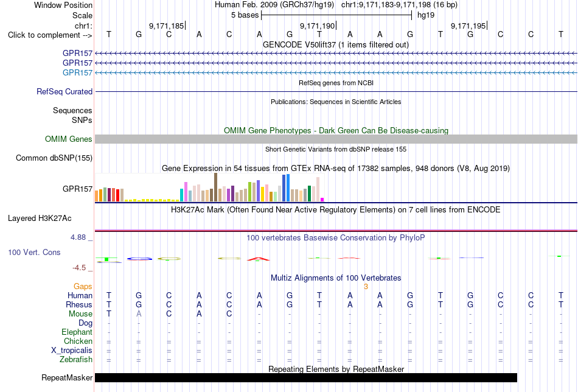The width and height of the screenshot is (578, 392).
Task: Click the gray OMIM Genes bar
Action: [x=336, y=139]
